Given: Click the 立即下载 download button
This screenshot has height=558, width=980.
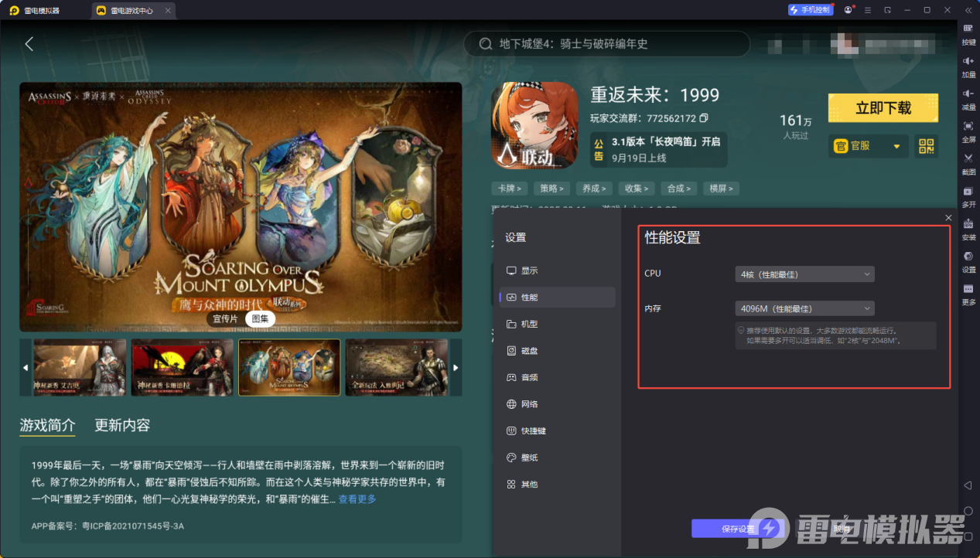Looking at the screenshot, I should coord(883,107).
